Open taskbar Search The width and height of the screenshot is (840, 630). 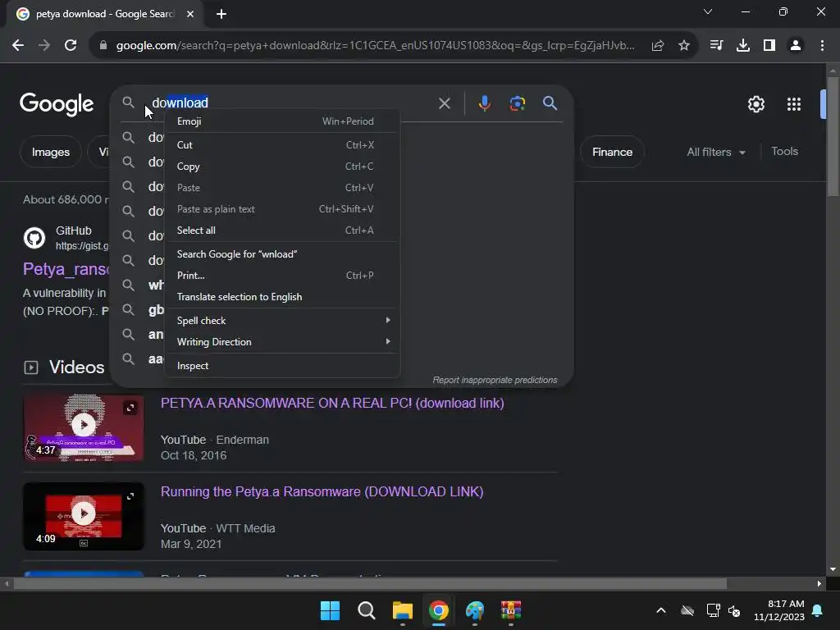(367, 610)
